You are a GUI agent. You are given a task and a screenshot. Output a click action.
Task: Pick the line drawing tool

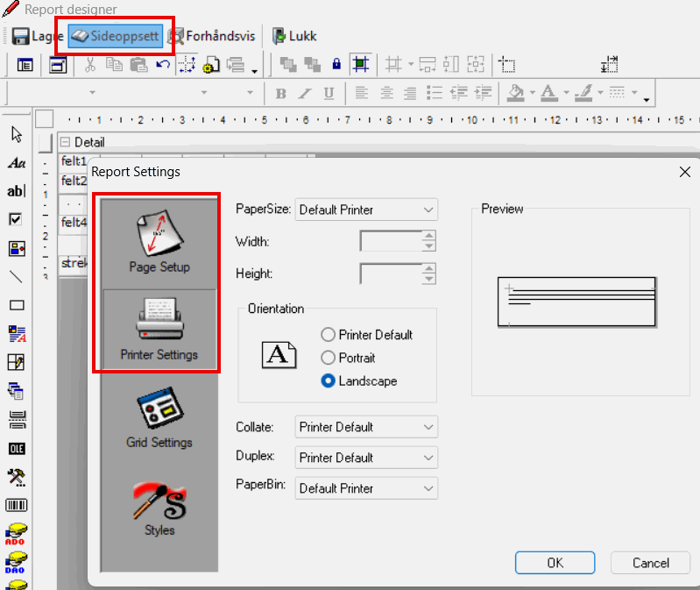pyautogui.click(x=17, y=276)
